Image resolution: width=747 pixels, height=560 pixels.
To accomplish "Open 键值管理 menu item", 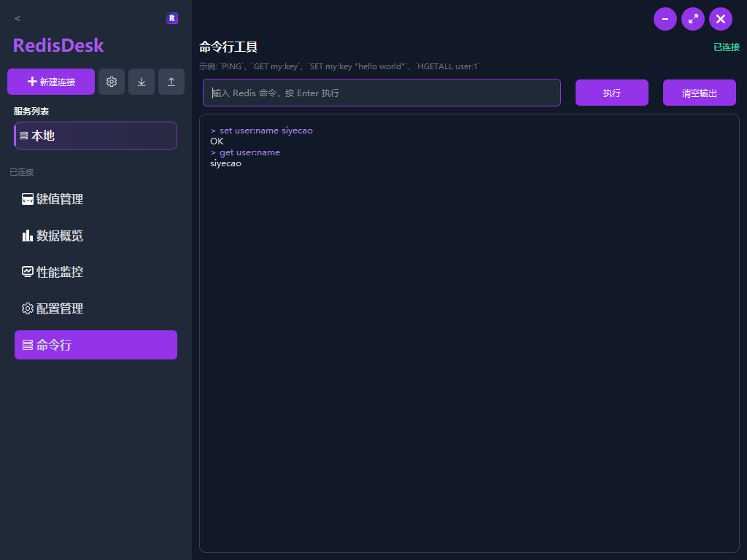I will (96, 199).
